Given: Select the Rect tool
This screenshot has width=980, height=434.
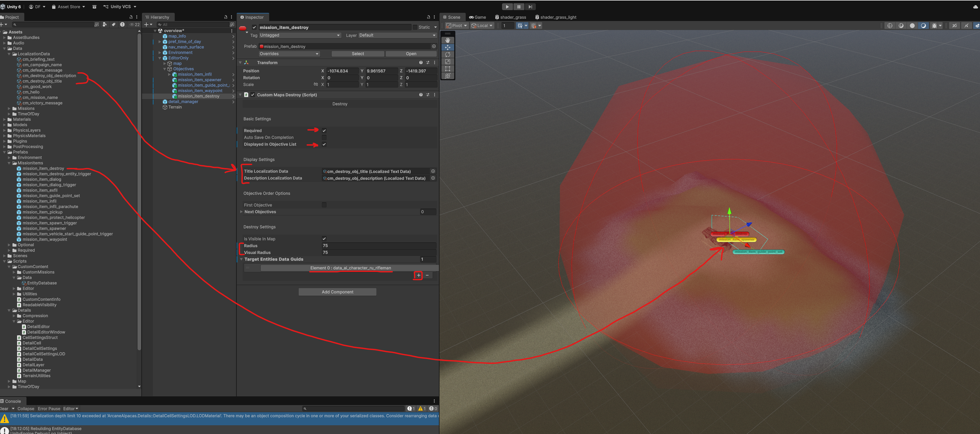Looking at the screenshot, I should coord(447,69).
